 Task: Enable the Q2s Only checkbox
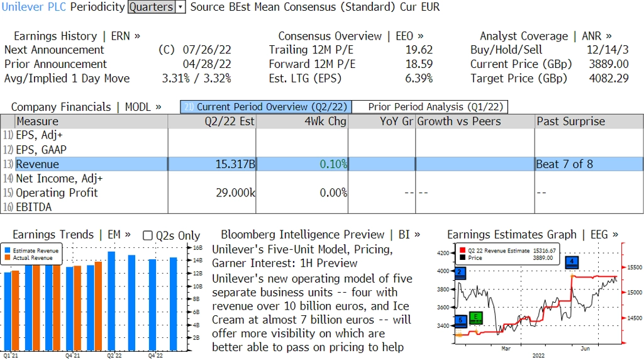point(147,235)
